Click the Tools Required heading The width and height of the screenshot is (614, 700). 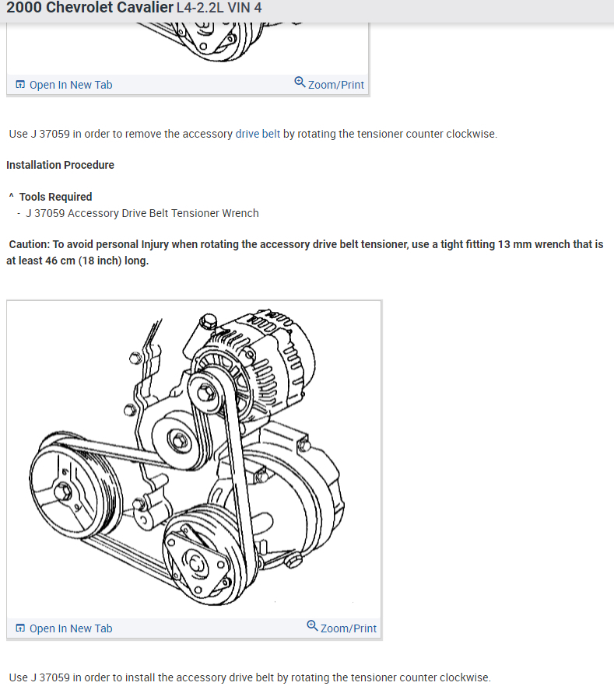55,197
